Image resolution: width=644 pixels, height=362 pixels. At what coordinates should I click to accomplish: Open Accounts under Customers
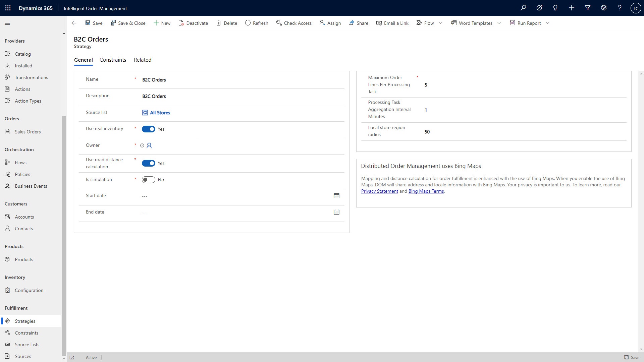point(31,217)
